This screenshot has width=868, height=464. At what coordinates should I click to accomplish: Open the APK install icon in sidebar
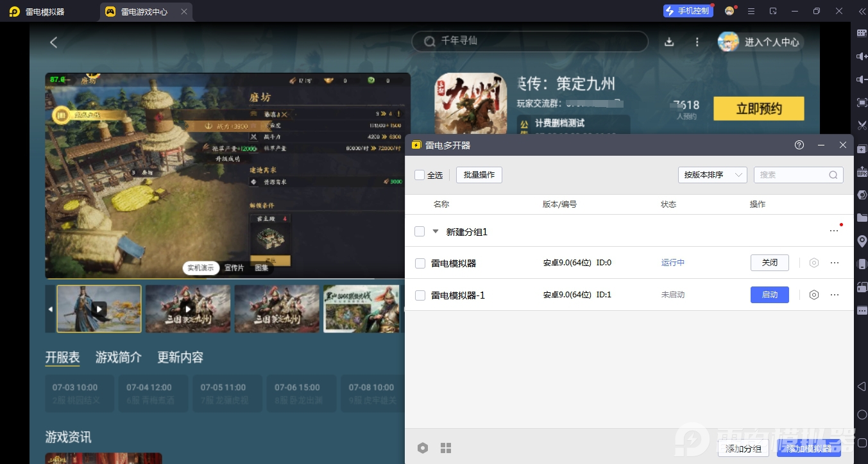pos(862,172)
